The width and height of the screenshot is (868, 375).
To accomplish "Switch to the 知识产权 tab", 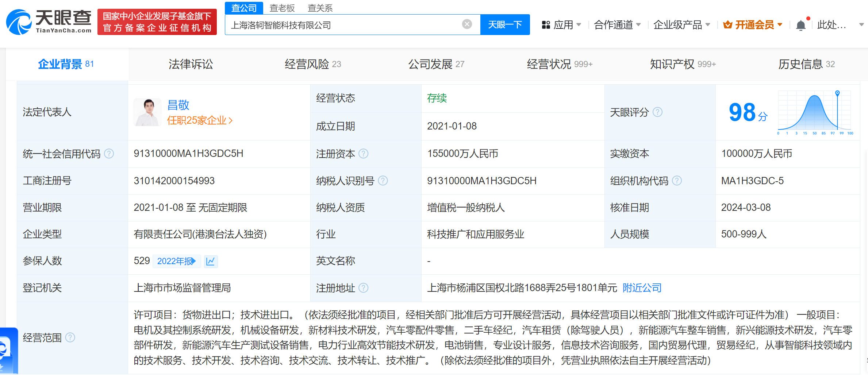I will pos(682,64).
